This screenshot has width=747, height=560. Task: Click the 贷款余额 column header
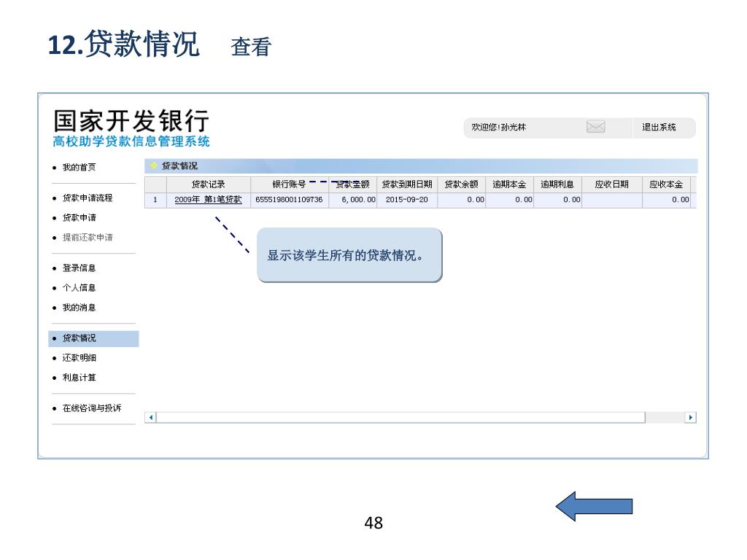(461, 184)
